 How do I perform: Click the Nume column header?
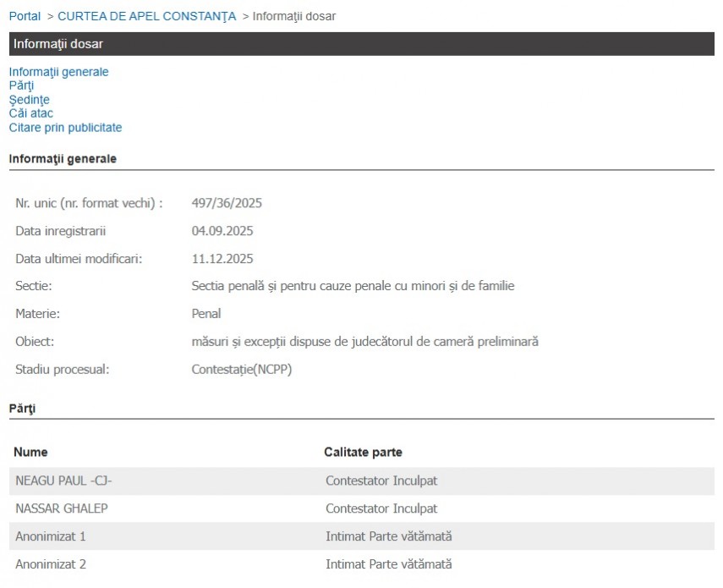[30, 453]
